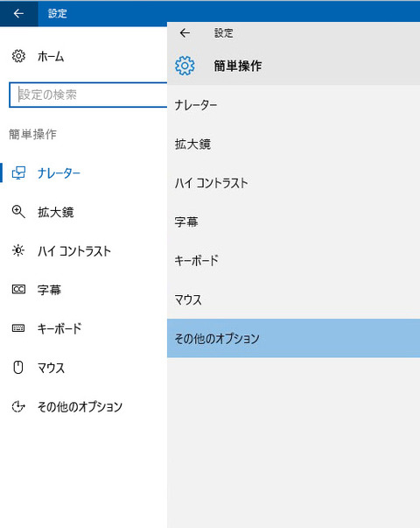
Task: Click the back arrow in the blue title bar
Action: [x=18, y=13]
